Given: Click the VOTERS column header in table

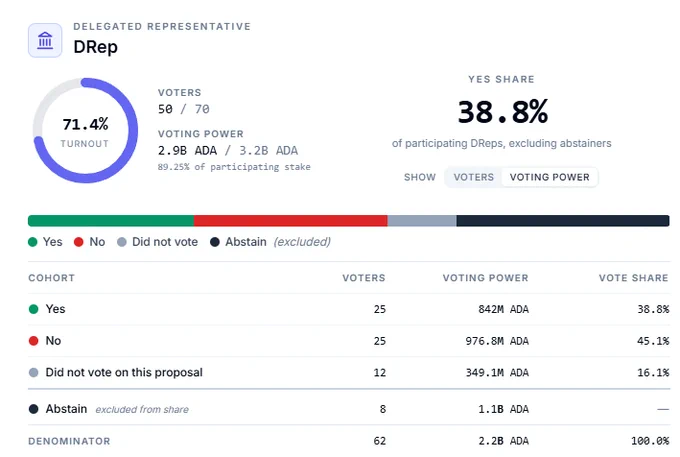Looking at the screenshot, I should coord(364,278).
